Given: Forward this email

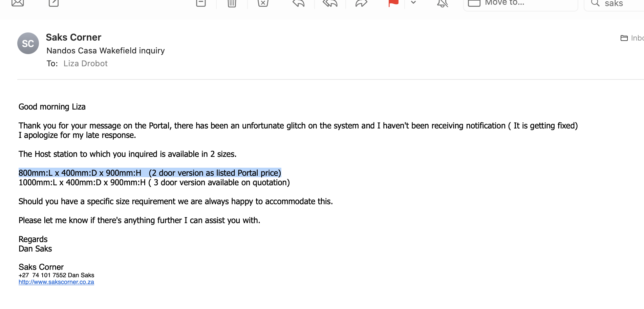Looking at the screenshot, I should pos(361,3).
